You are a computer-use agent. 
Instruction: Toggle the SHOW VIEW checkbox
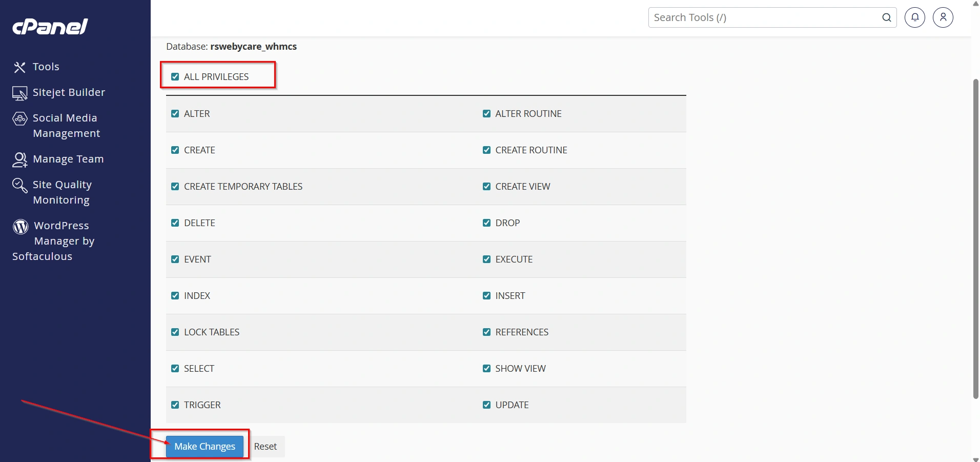point(486,369)
